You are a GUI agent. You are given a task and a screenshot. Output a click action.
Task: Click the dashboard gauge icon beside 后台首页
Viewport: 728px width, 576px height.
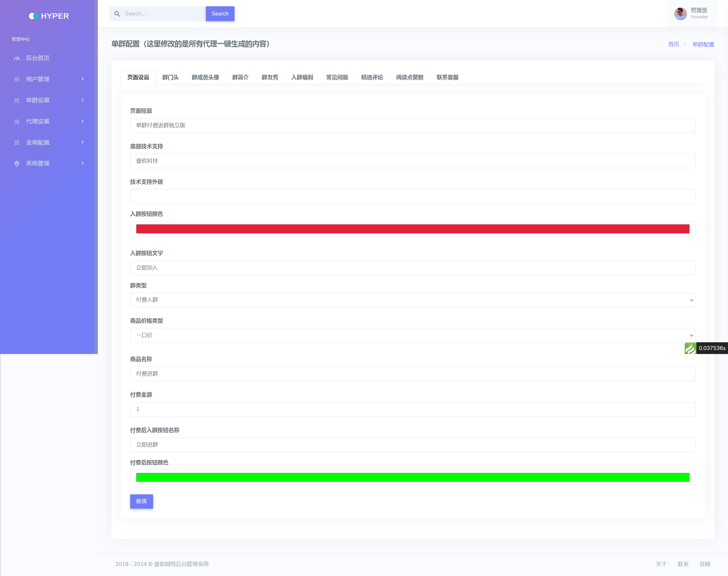17,58
